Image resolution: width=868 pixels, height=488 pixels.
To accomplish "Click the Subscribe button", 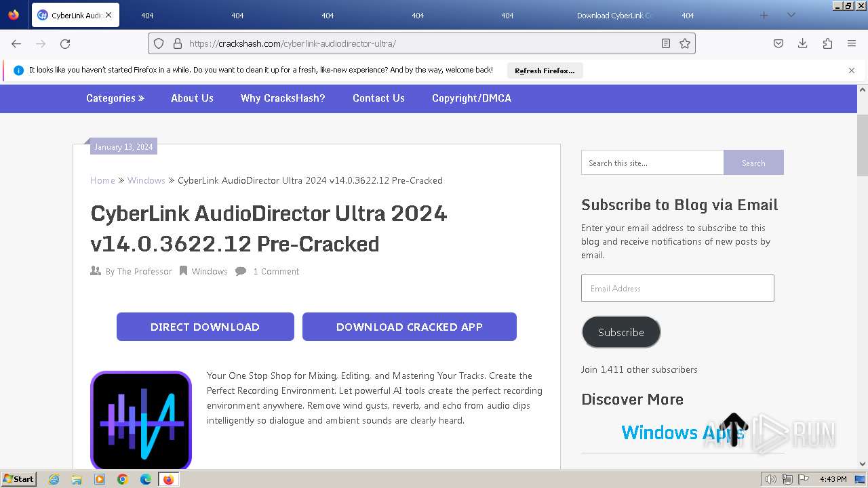I will [x=621, y=332].
